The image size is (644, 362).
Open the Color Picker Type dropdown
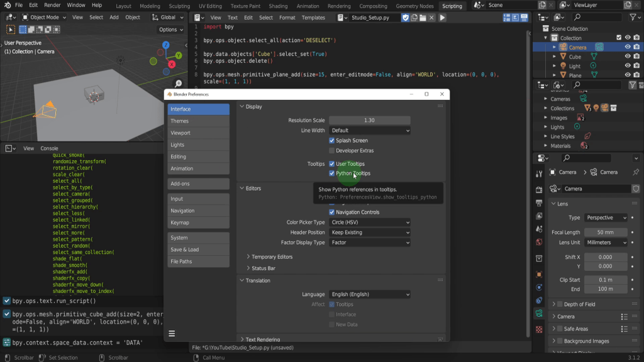(370, 222)
